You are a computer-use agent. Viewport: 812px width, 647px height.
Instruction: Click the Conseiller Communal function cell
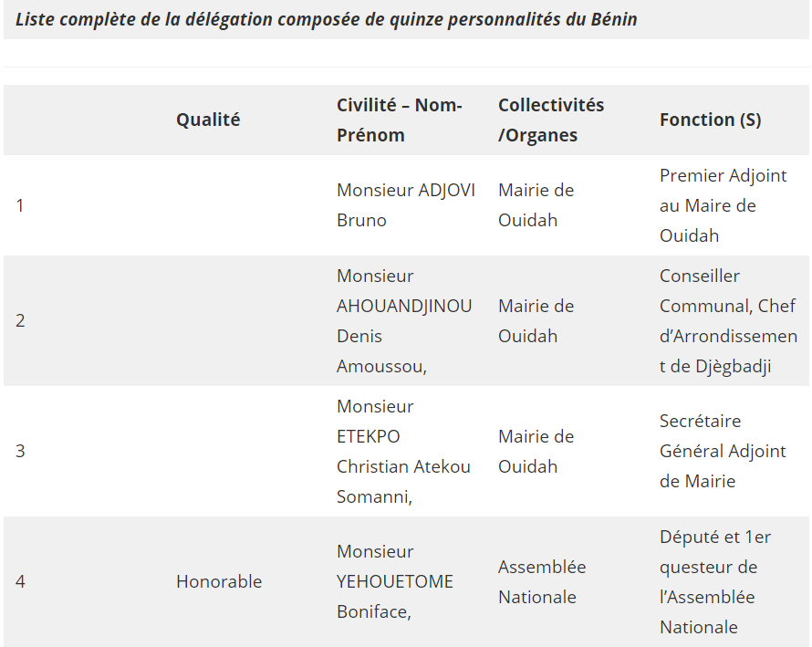pyautogui.click(x=727, y=320)
